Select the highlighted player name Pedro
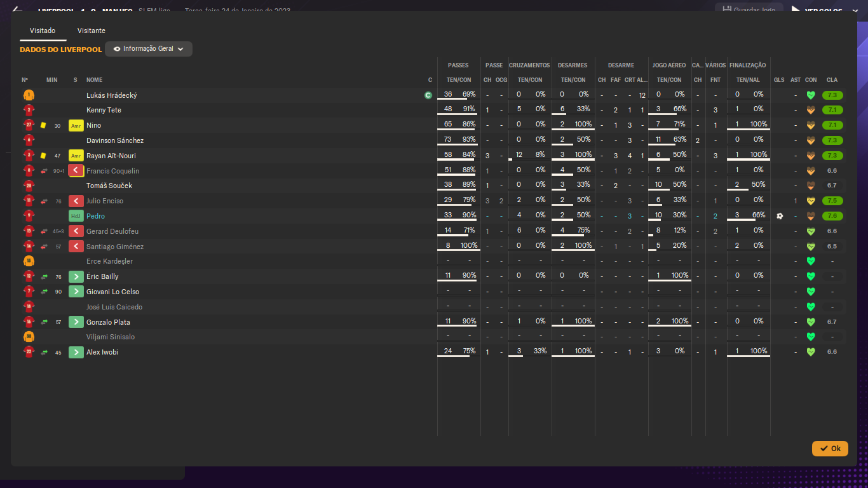Viewport: 868px width, 488px height. pyautogui.click(x=95, y=216)
